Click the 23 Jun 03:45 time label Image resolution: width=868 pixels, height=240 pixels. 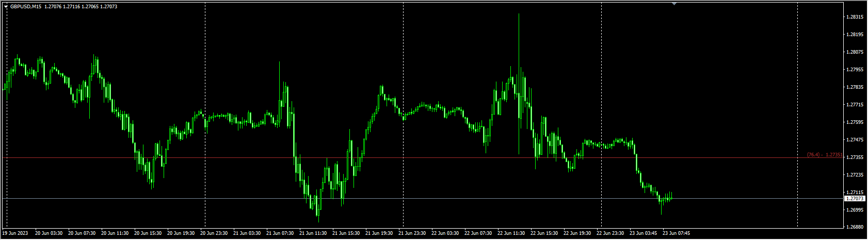643,233
